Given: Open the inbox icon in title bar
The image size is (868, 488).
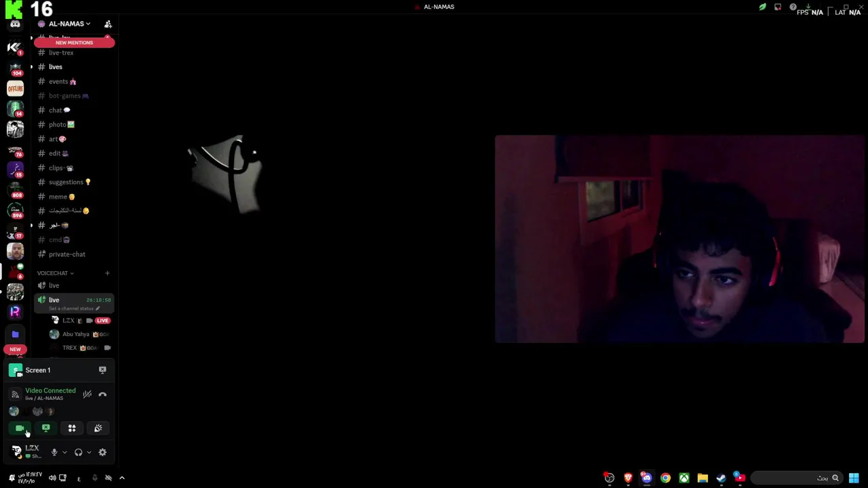Looking at the screenshot, I should click(778, 7).
